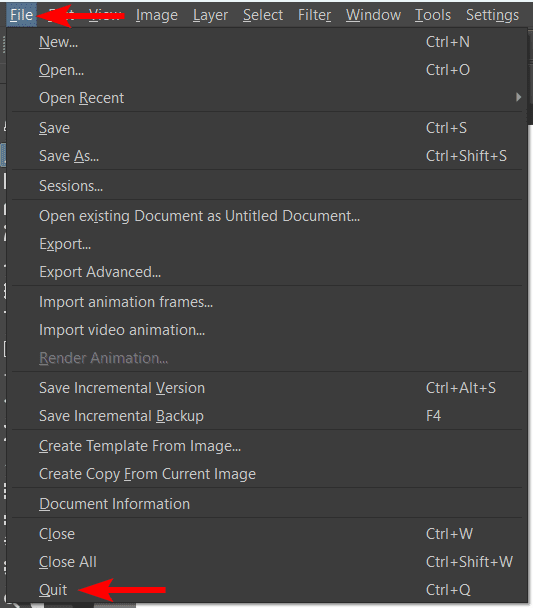This screenshot has height=608, width=533.
Task: Expand the Open Recent submenu arrow
Action: click(x=518, y=97)
